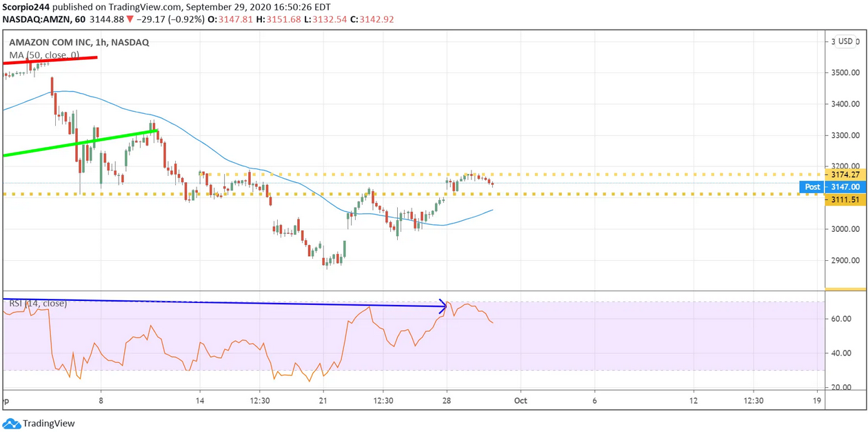This screenshot has height=432, width=868.
Task: Click the RSI 20.00 axis label
Action: pos(841,388)
